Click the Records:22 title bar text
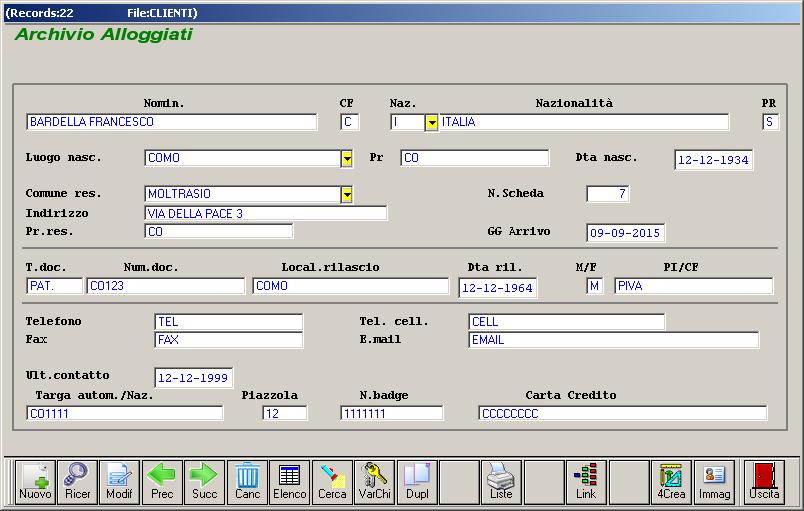The image size is (804, 511). [x=42, y=13]
